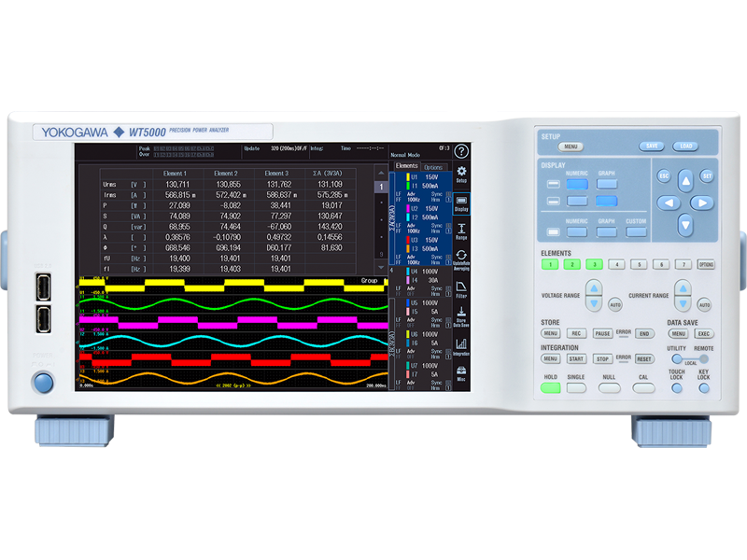The height and width of the screenshot is (560, 747).
Task: Tap the help question mark icon
Action: [461, 151]
